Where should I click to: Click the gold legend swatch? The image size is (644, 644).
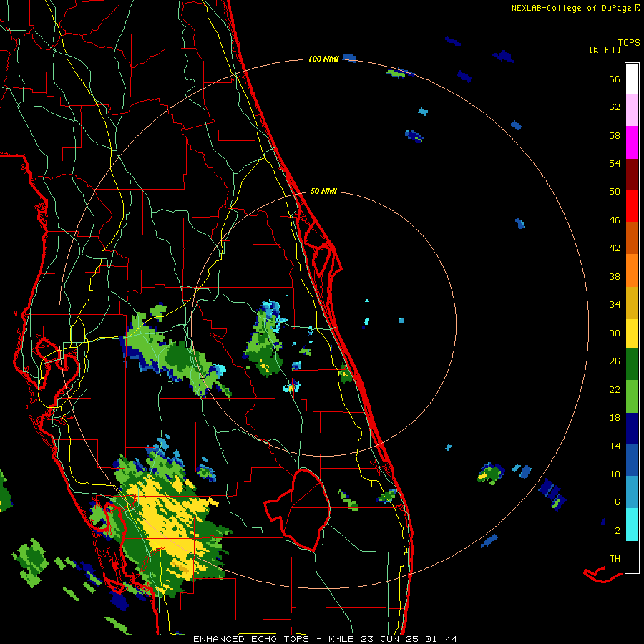click(632, 303)
